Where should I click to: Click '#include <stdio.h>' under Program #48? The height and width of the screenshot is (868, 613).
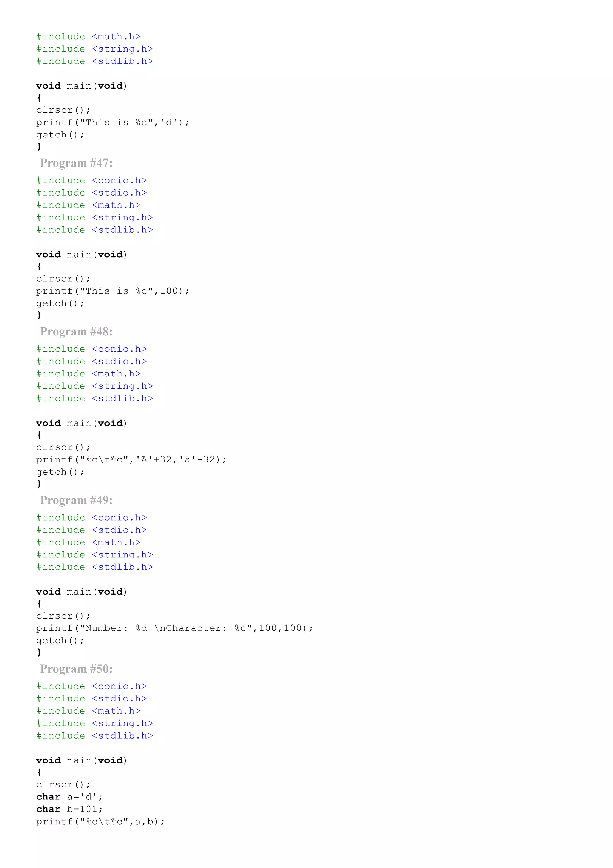click(91, 362)
